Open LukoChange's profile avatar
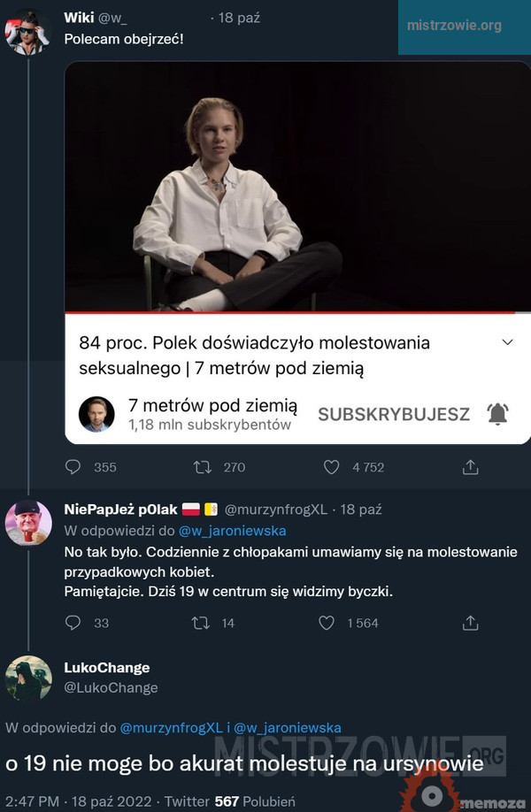Viewport: 531px width, 812px height. (x=27, y=678)
